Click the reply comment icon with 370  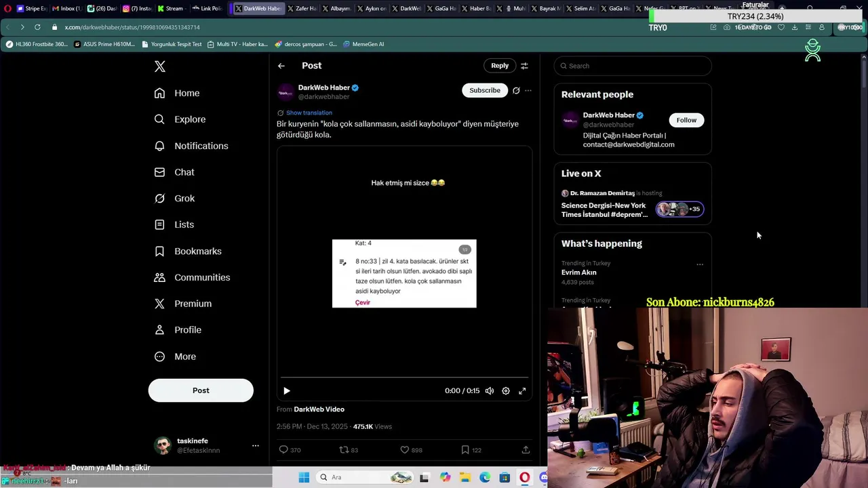click(x=284, y=450)
